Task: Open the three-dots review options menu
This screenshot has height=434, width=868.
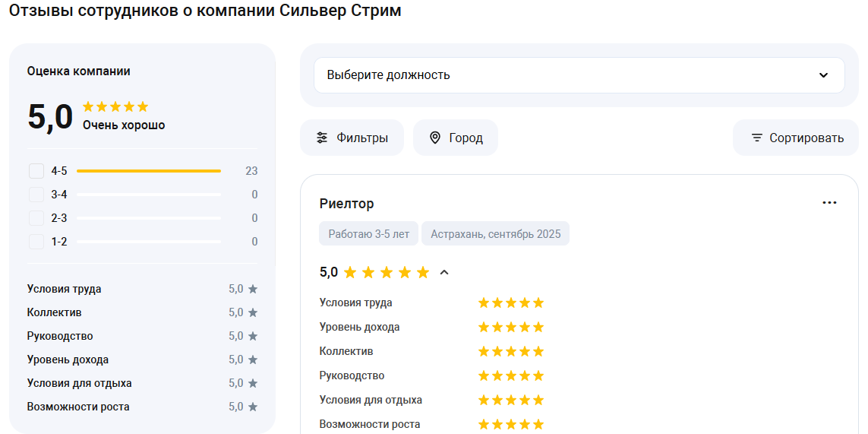Action: [829, 203]
